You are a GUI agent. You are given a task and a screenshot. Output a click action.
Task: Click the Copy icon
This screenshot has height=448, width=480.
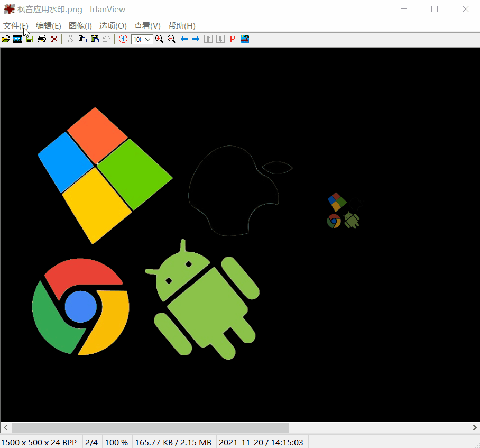point(82,39)
